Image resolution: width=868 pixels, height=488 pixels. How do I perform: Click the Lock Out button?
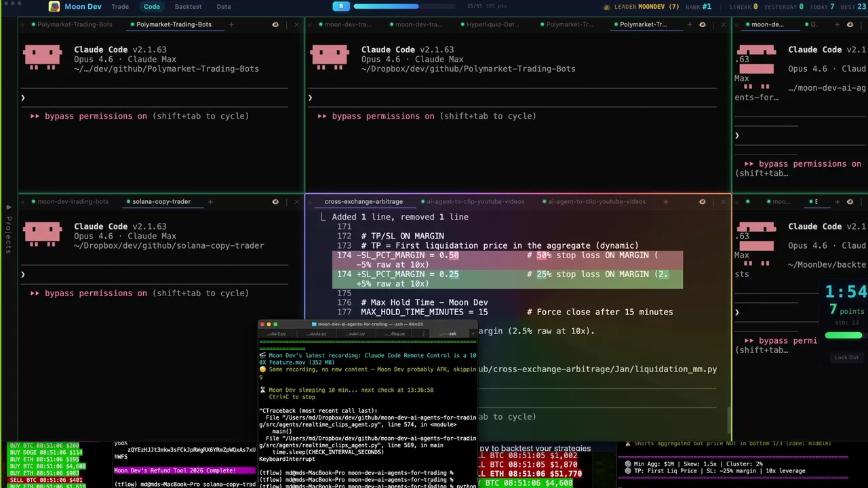point(846,357)
